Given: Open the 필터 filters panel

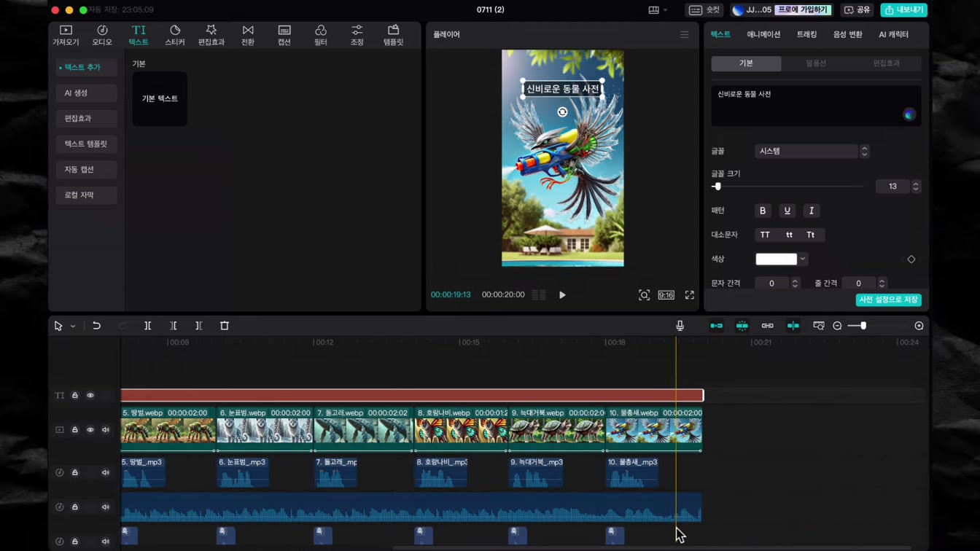Looking at the screenshot, I should tap(321, 35).
